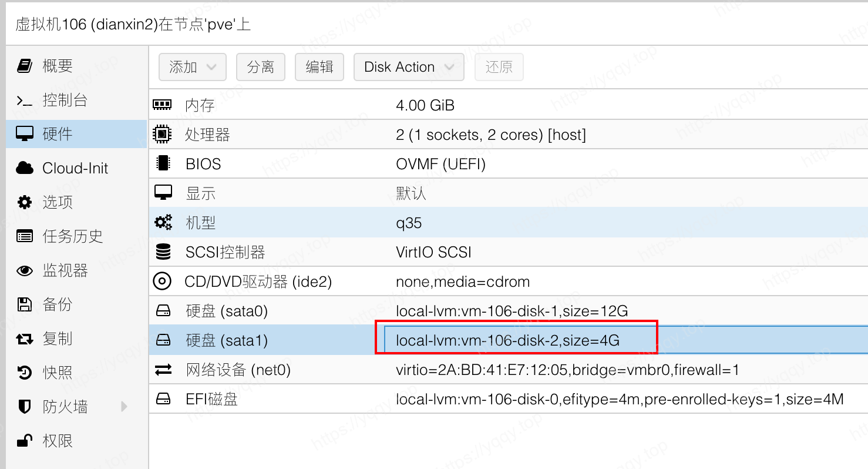Click the disc icon beside CD/DVD驱动器
868x469 pixels.
[162, 282]
